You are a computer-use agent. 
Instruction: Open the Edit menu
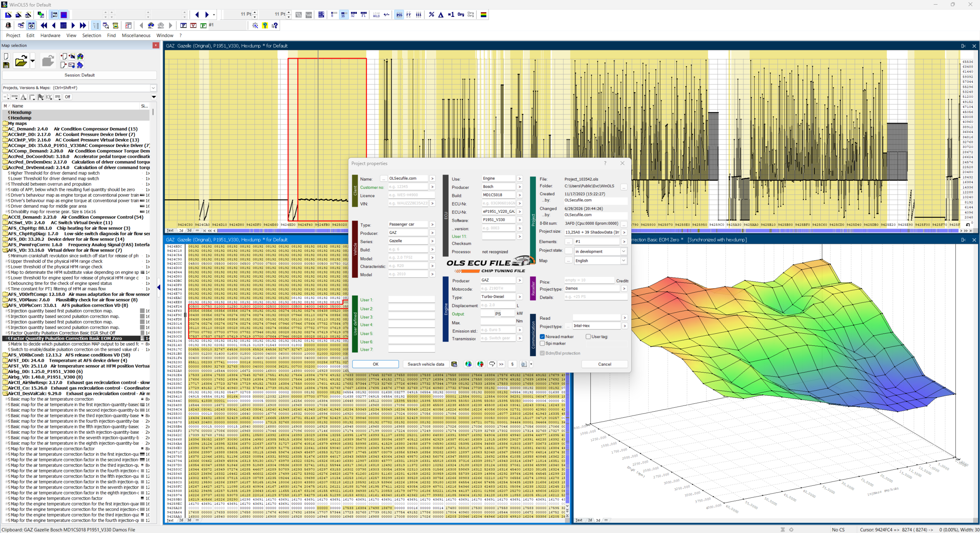(x=30, y=36)
